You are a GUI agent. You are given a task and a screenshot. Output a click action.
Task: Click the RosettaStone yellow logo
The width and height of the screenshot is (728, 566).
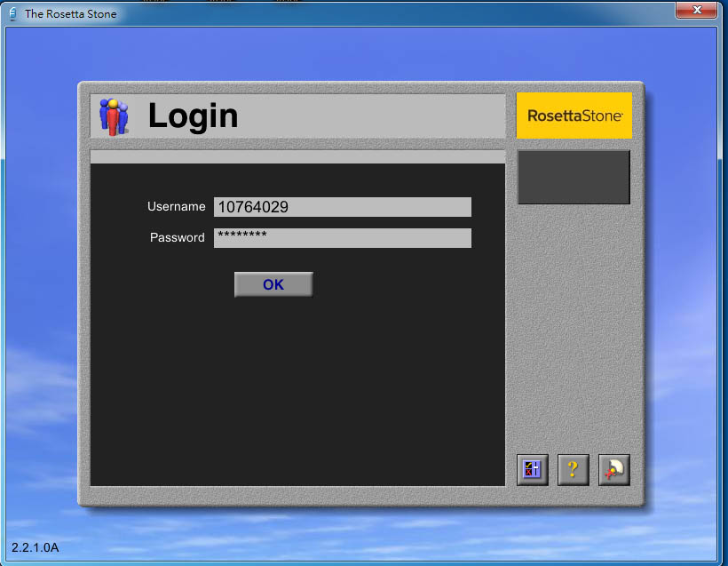pyautogui.click(x=574, y=116)
